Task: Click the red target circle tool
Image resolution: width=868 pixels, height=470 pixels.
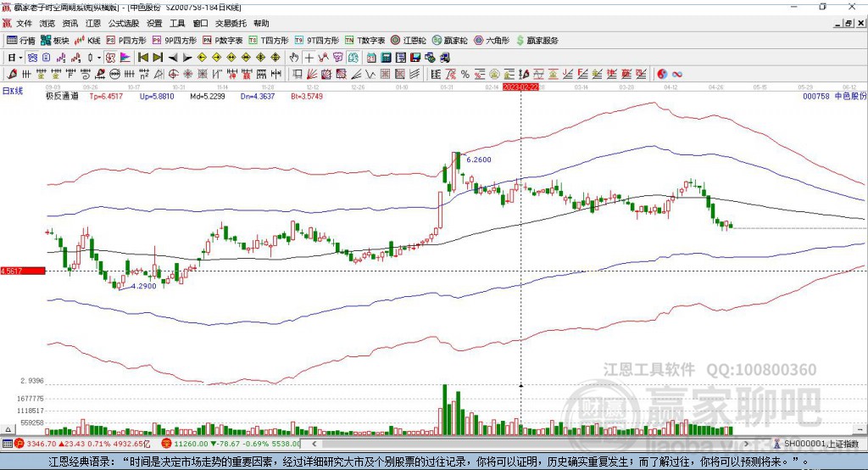Action: pos(173,75)
